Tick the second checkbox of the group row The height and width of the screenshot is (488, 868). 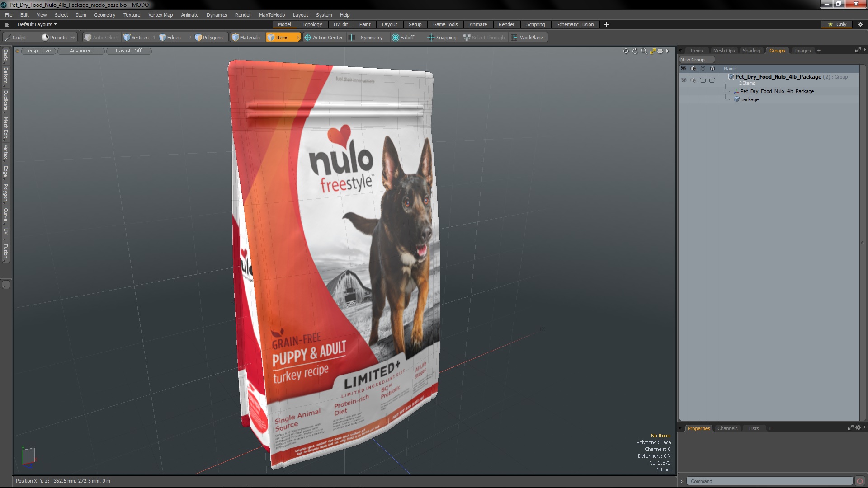pyautogui.click(x=712, y=80)
